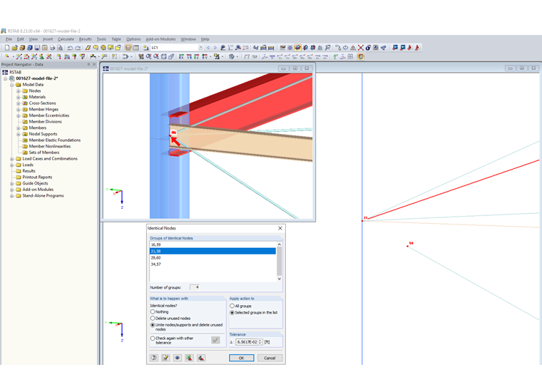Click the isometric view cube icon

pos(164,56)
